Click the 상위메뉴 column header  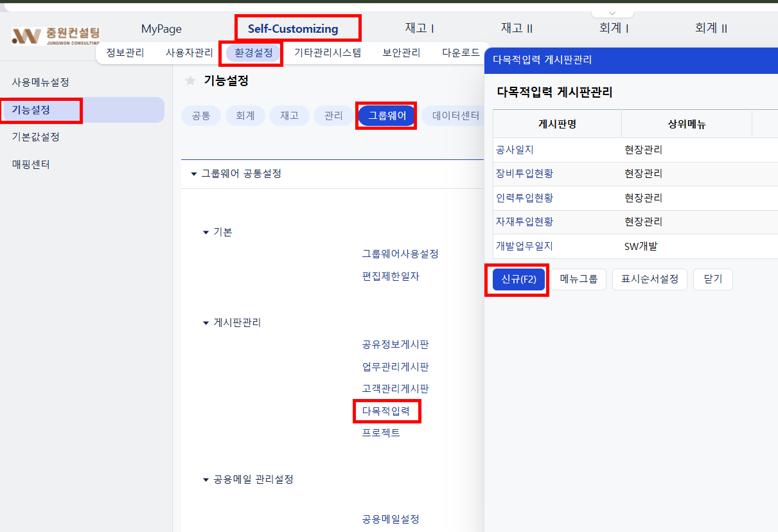coord(687,124)
